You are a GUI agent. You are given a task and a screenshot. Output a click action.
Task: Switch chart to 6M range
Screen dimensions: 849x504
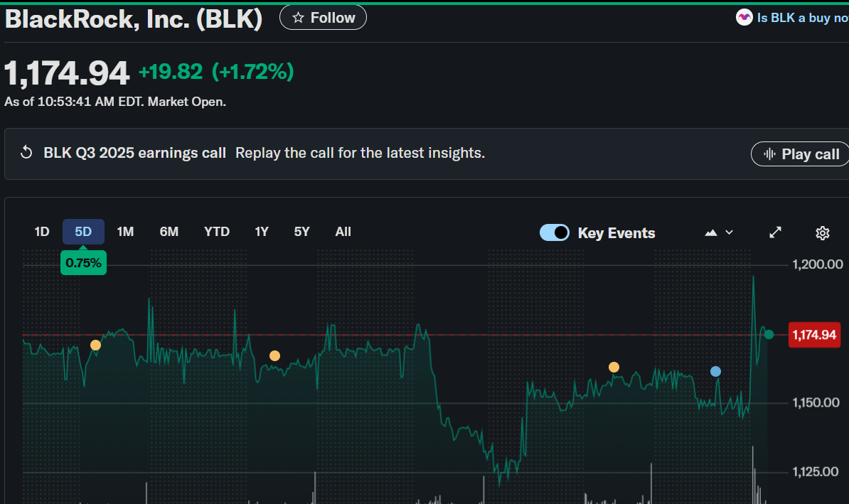169,232
